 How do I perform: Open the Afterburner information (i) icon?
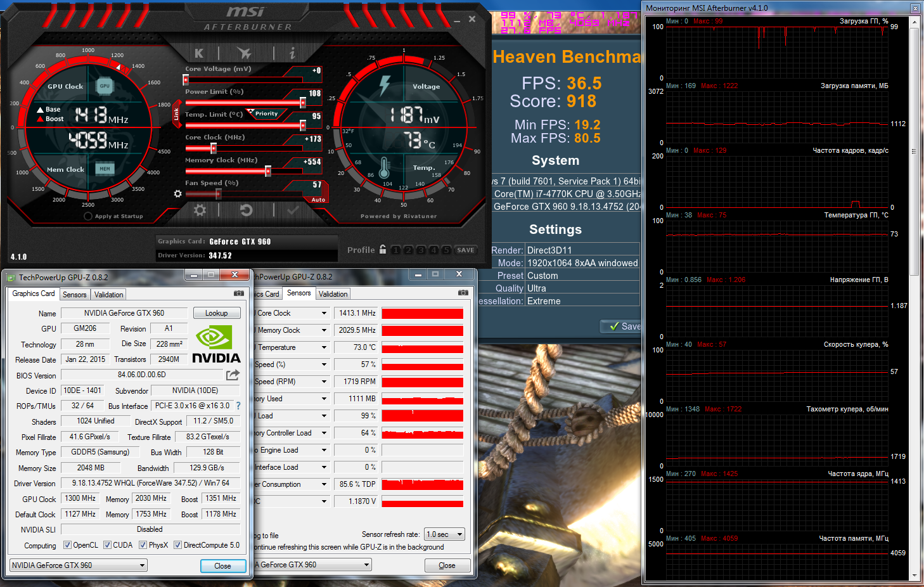[x=292, y=53]
